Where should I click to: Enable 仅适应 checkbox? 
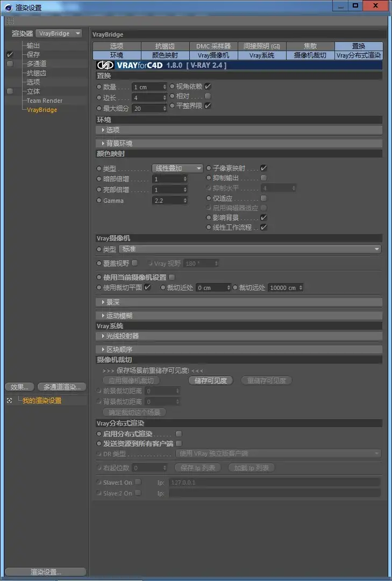click(264, 198)
